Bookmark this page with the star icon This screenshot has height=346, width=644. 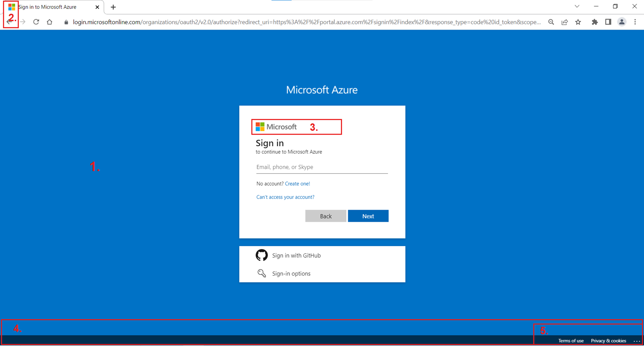coord(578,22)
